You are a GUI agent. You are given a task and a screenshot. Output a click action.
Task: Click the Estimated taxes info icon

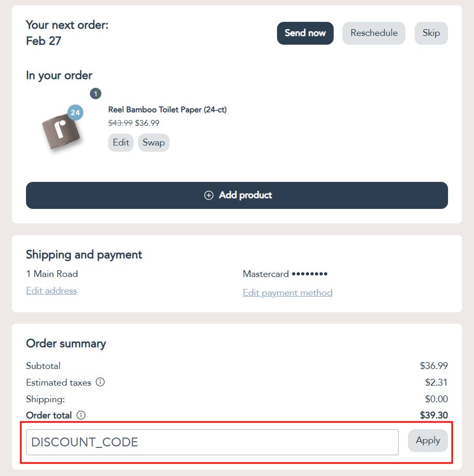(100, 382)
